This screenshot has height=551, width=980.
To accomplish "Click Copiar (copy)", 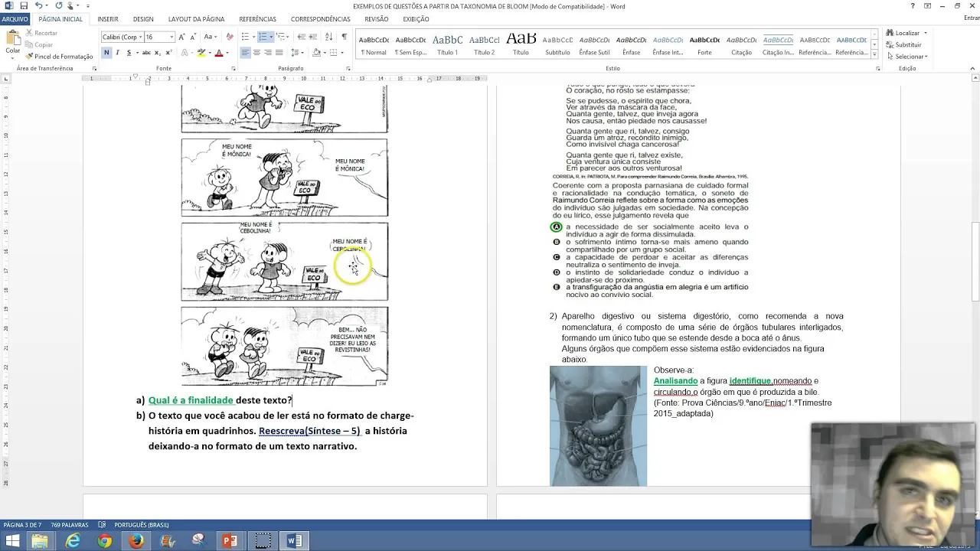I will click(x=40, y=45).
